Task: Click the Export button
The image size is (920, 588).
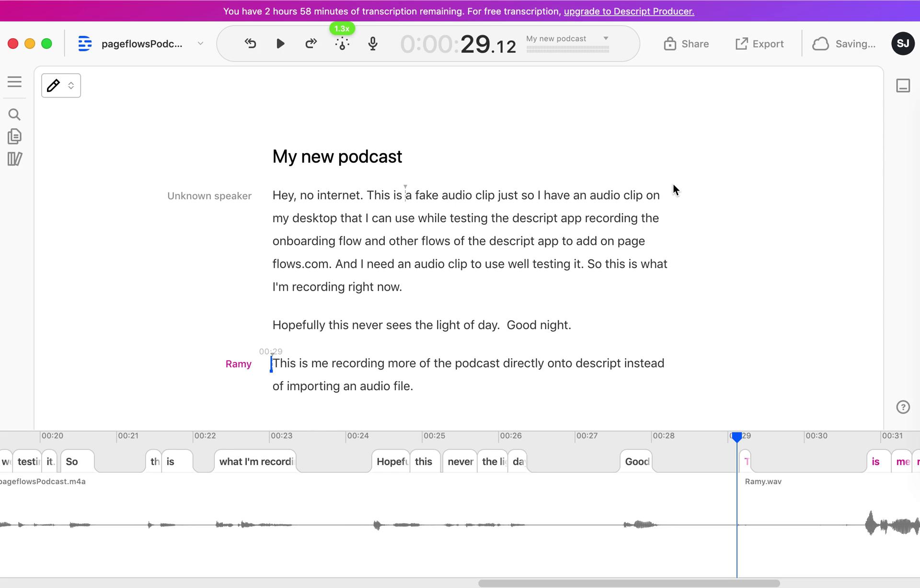Action: 759,44
